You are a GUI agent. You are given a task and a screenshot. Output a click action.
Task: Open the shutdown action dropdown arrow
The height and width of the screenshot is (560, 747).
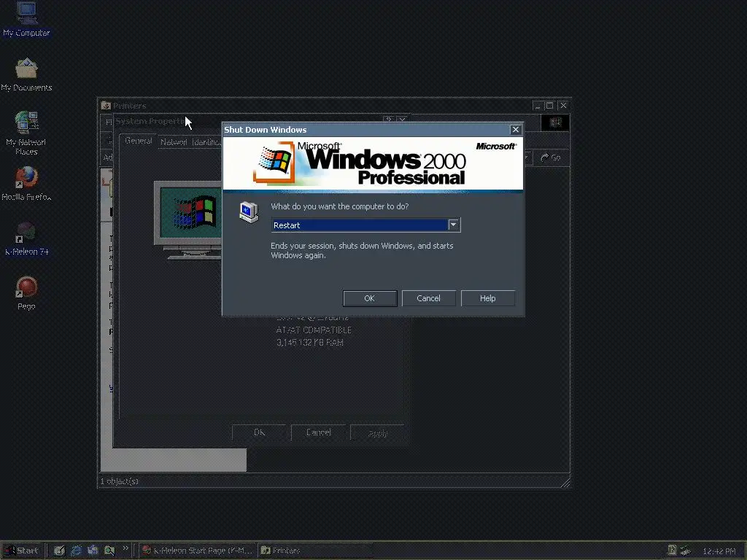454,225
